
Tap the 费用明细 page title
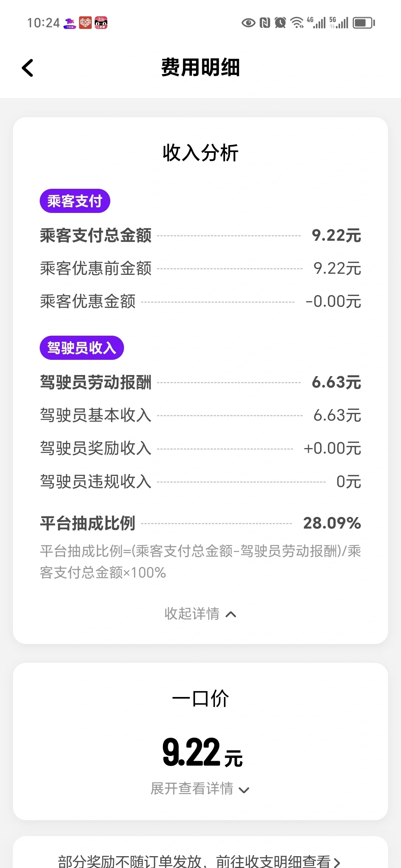point(200,68)
